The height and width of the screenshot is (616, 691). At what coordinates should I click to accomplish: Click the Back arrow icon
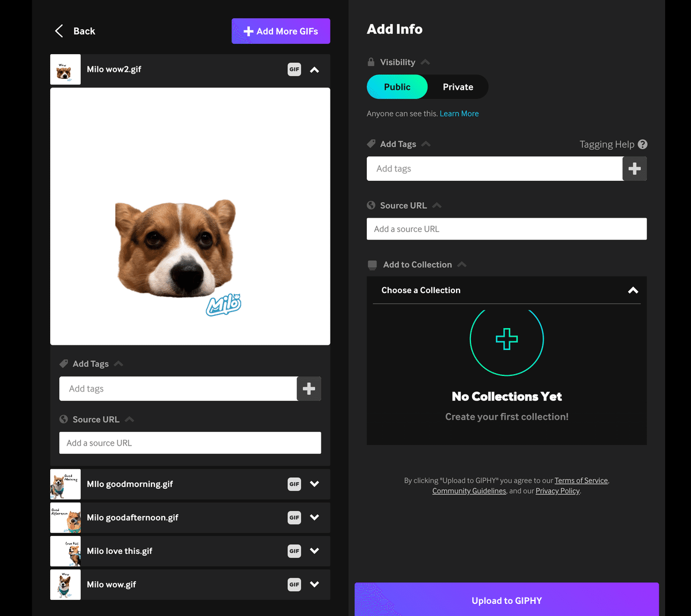coord(59,31)
